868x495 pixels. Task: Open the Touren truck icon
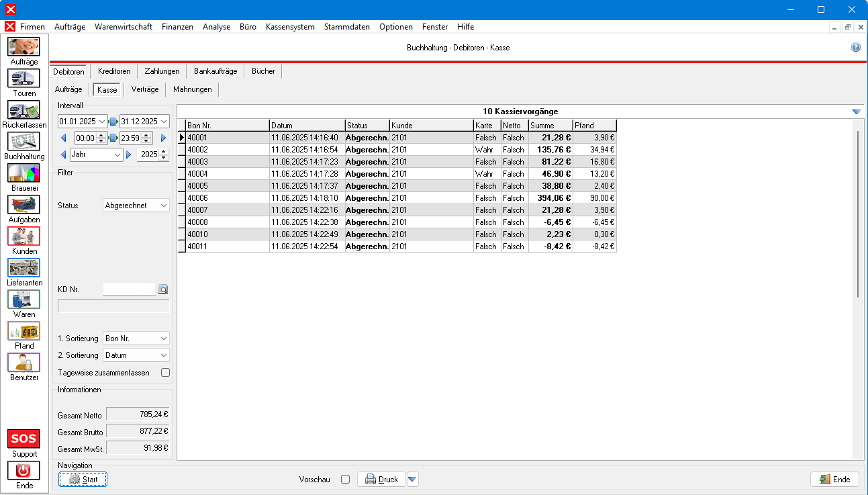23,78
